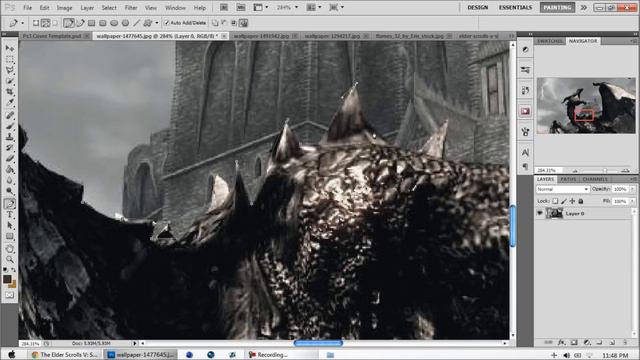Select the Move tool
The image size is (640, 360).
pyautogui.click(x=10, y=49)
